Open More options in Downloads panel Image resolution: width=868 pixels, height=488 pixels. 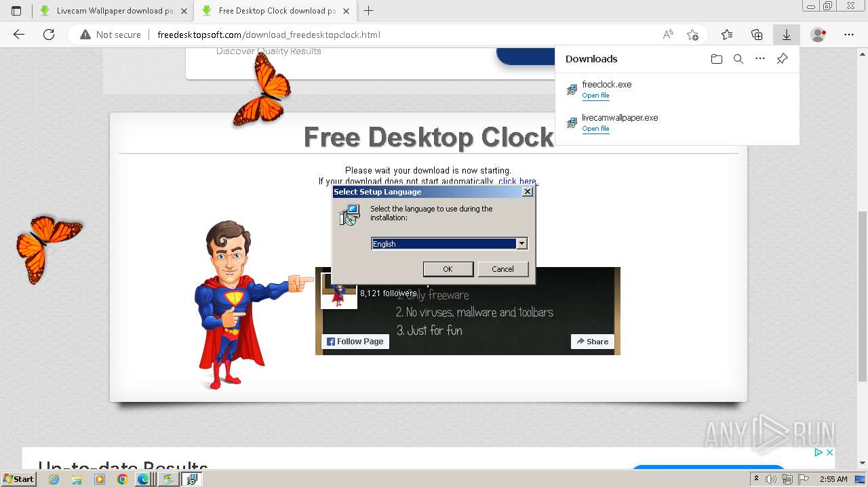click(x=760, y=59)
